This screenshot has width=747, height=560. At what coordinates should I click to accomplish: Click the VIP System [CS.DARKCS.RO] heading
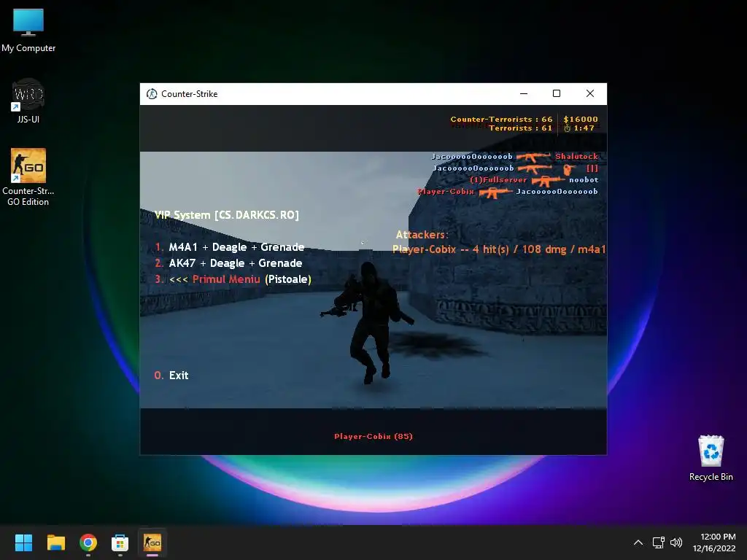[x=227, y=215]
